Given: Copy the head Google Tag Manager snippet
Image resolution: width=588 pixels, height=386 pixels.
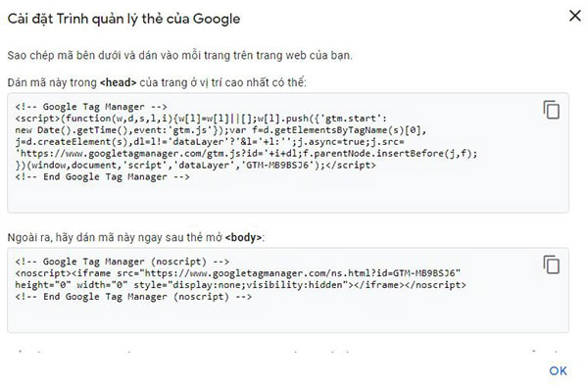Looking at the screenshot, I should click(x=551, y=110).
